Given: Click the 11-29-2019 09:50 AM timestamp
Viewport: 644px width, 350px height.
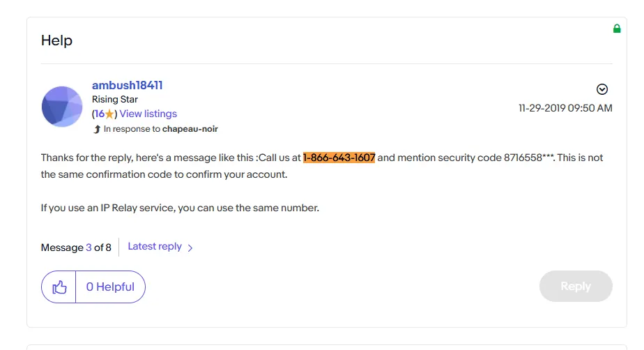Looking at the screenshot, I should click(x=565, y=108).
